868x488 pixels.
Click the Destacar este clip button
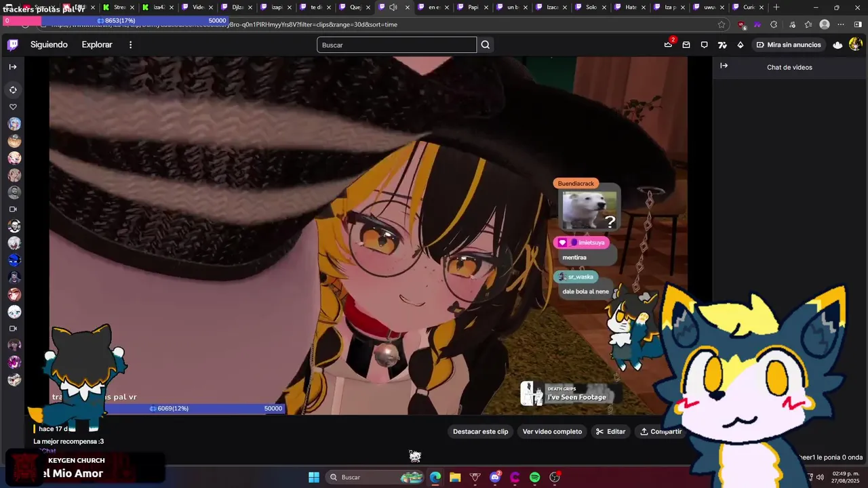(x=480, y=432)
